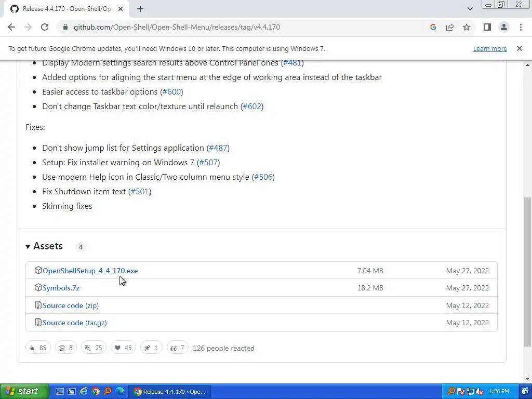Toggle thumbs up reaction with 85

click(38, 348)
